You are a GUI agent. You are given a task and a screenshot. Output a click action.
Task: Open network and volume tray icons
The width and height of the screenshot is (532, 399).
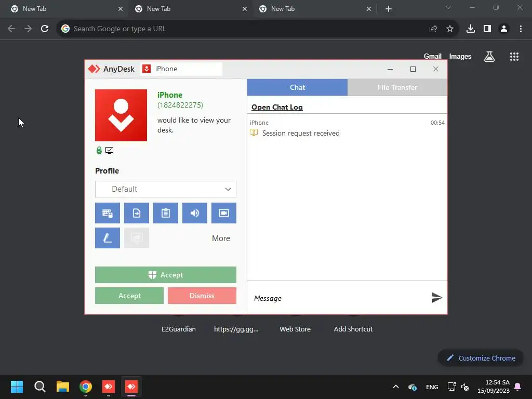point(458,387)
